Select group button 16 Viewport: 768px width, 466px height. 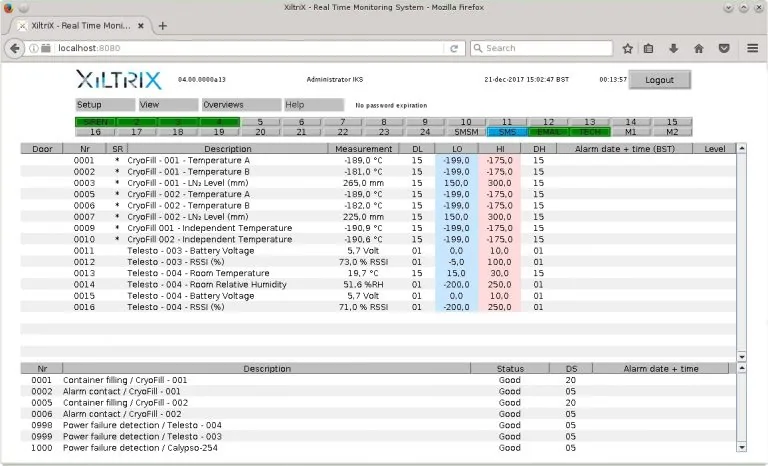96,132
